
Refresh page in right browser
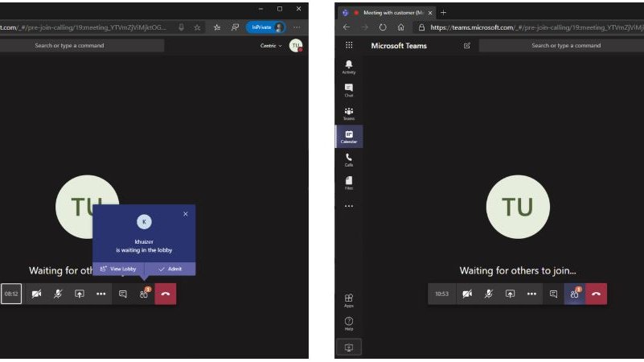coord(383,27)
